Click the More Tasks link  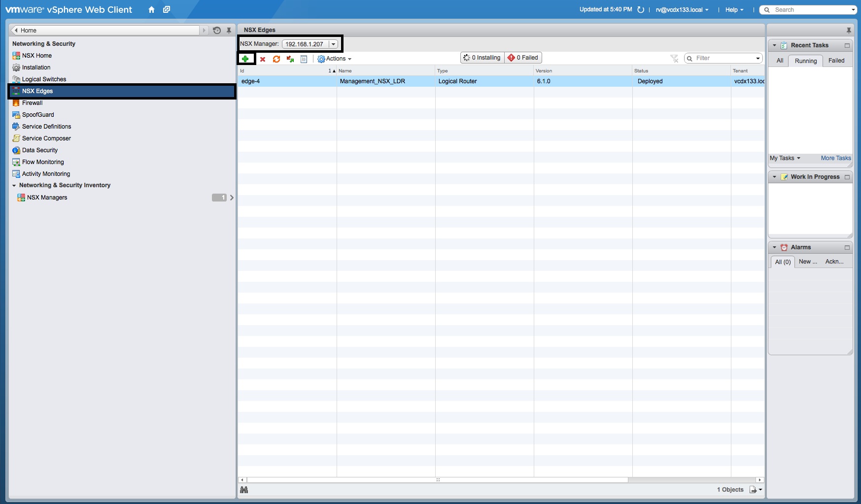tap(836, 158)
